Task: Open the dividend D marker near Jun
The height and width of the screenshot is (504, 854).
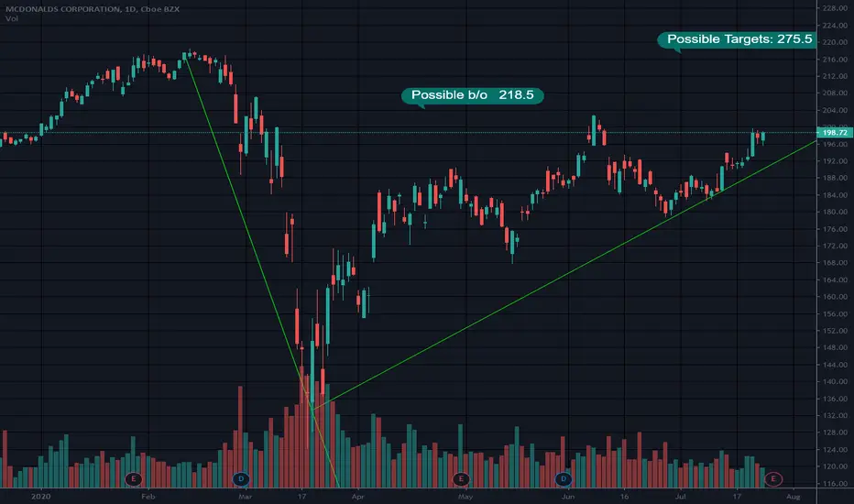Action: click(564, 479)
